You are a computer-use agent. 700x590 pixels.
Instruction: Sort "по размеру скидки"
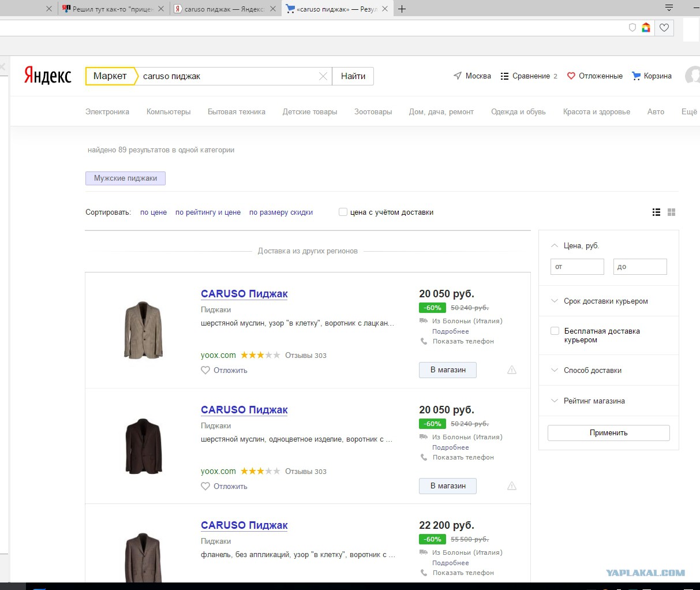coord(281,212)
